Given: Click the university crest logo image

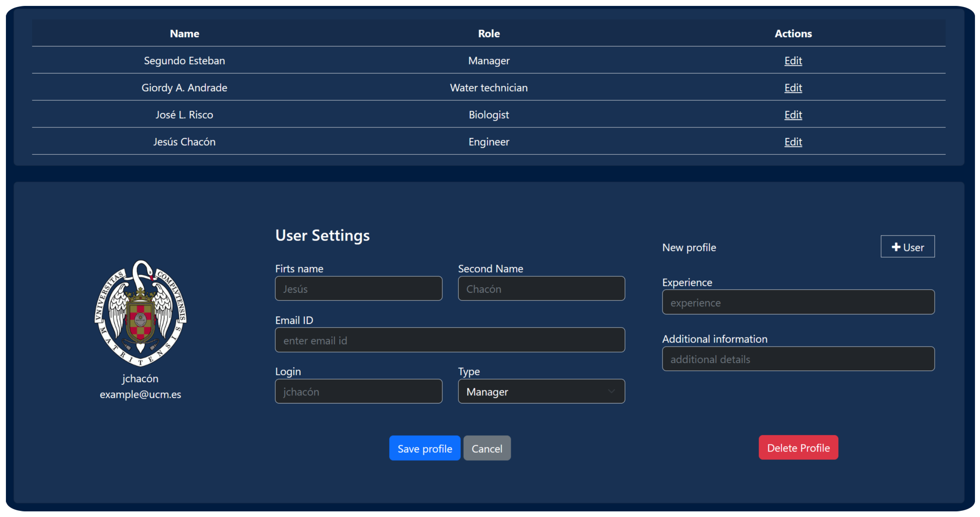Looking at the screenshot, I should click(x=140, y=313).
